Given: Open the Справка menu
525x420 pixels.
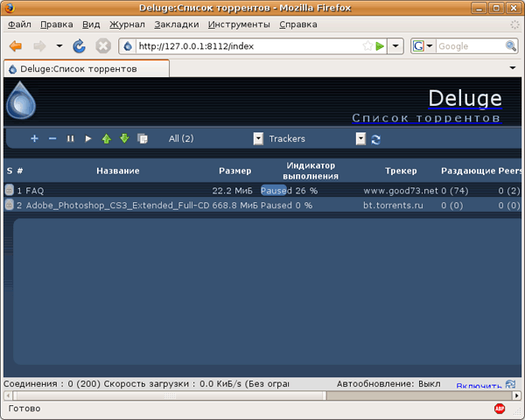Looking at the screenshot, I should [x=298, y=24].
